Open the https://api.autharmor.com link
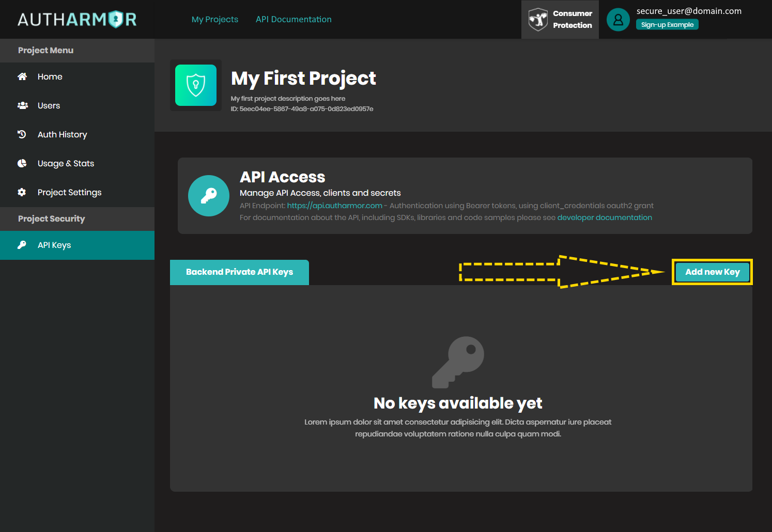Screen dimensions: 772x532 point(335,206)
